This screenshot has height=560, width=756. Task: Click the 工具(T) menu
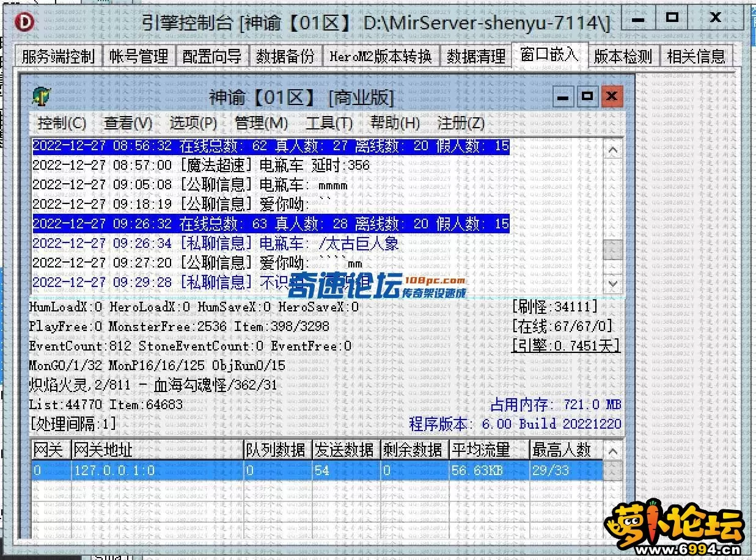329,123
